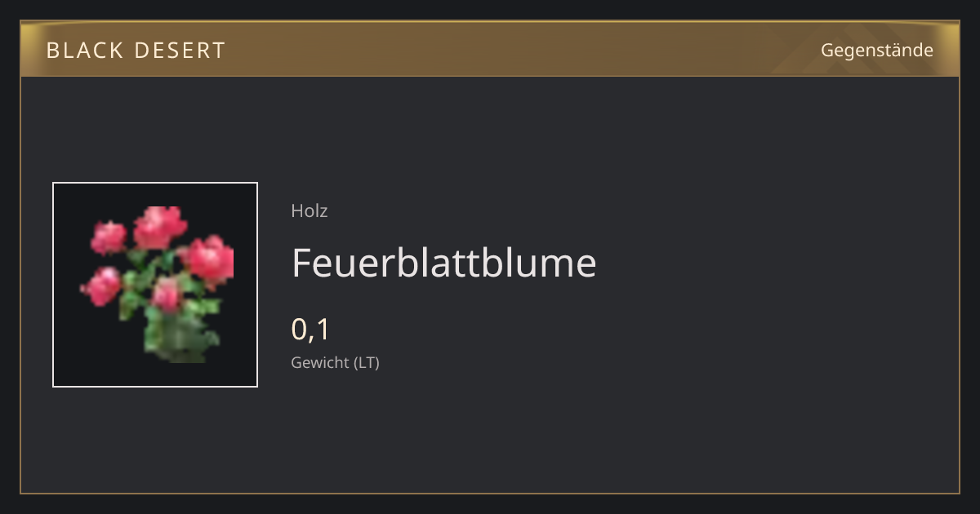Viewport: 980px width, 514px height.
Task: Click the Feuerblattblume heading
Action: click(x=444, y=263)
